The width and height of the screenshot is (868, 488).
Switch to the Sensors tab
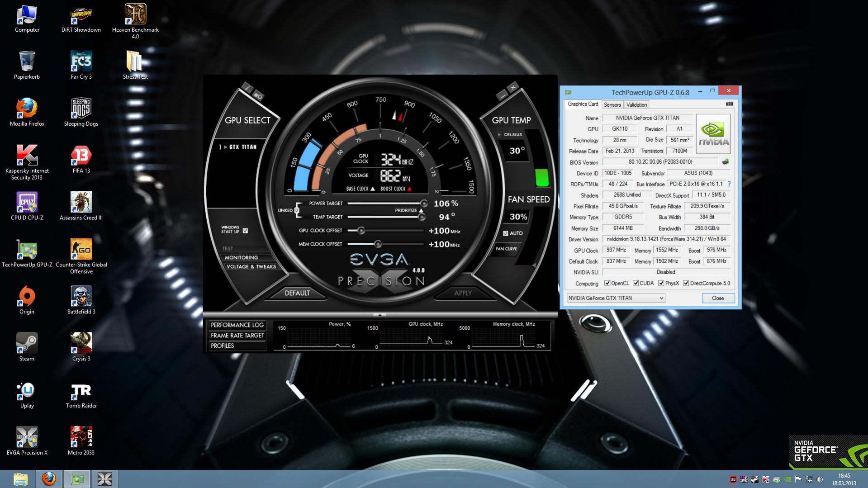click(x=612, y=104)
